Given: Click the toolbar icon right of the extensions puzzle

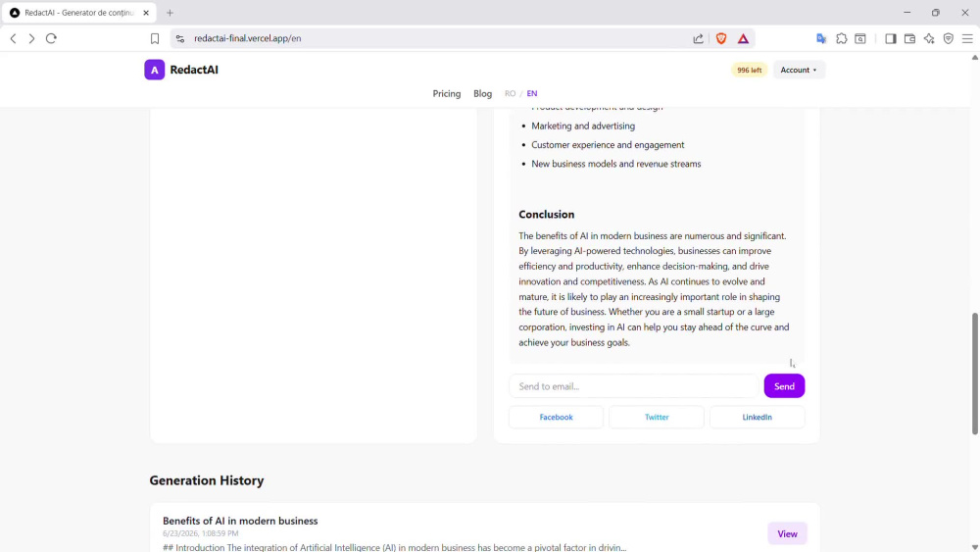Looking at the screenshot, I should point(860,38).
